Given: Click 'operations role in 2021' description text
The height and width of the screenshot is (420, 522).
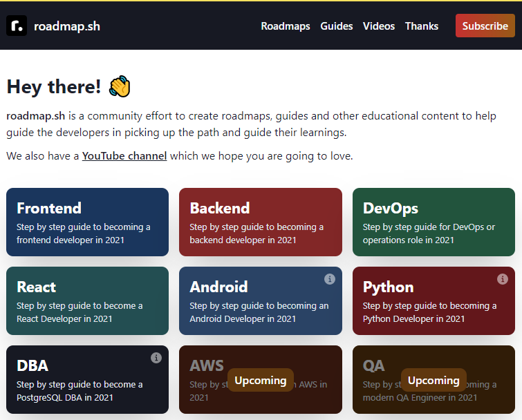Looking at the screenshot, I should pyautogui.click(x=409, y=240).
